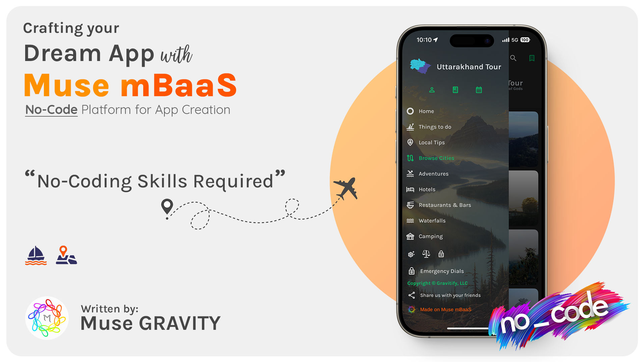Viewport: 644px width, 362px height.
Task: Click the share icon
Action: (x=411, y=295)
